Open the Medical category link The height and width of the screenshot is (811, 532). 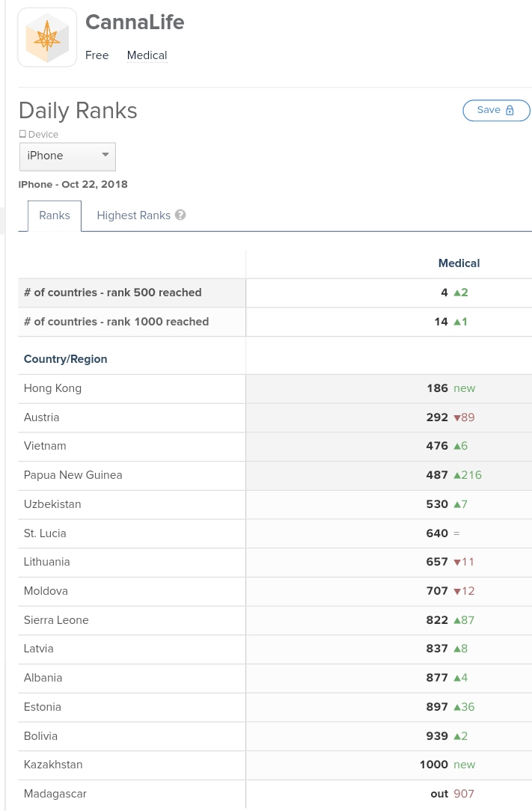(x=146, y=55)
